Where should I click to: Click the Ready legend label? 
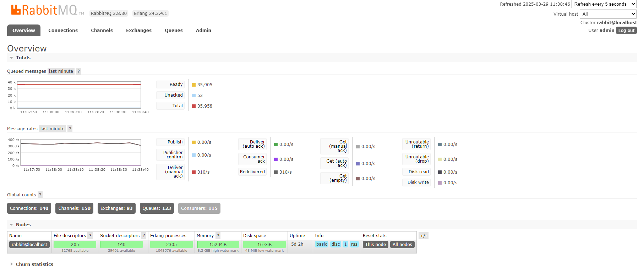click(170, 85)
